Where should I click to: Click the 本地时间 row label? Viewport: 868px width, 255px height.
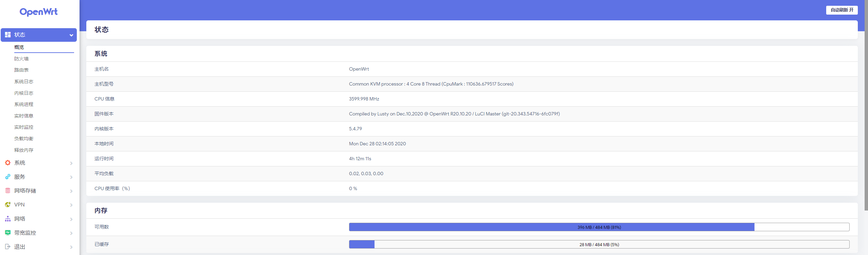coord(104,144)
